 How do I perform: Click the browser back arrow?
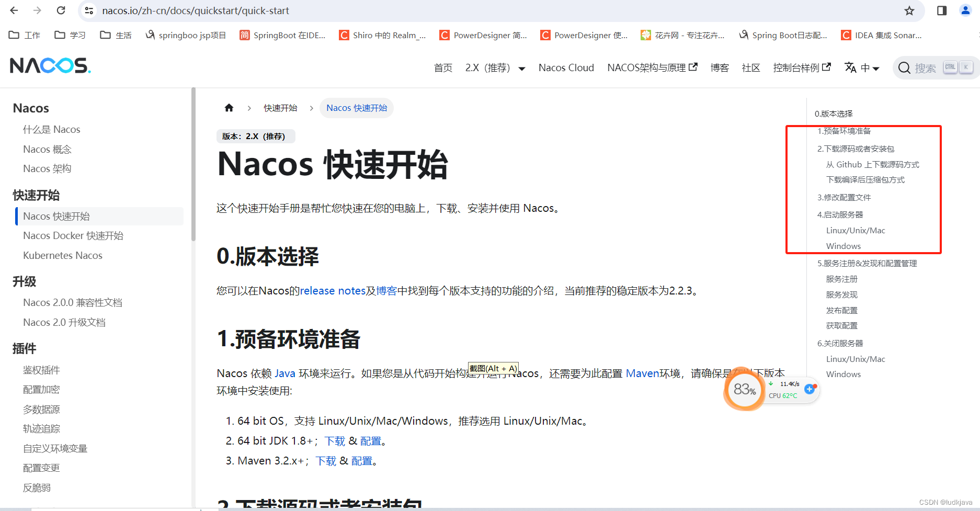click(x=14, y=10)
